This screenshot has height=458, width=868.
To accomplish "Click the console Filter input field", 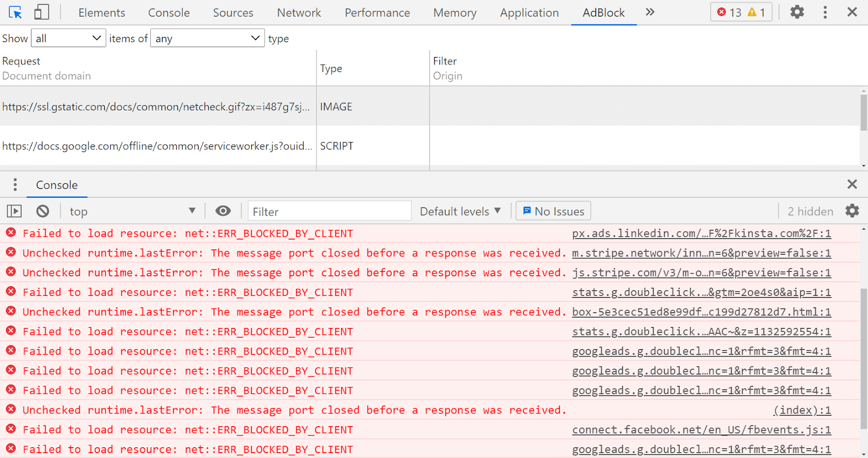I will click(x=329, y=211).
